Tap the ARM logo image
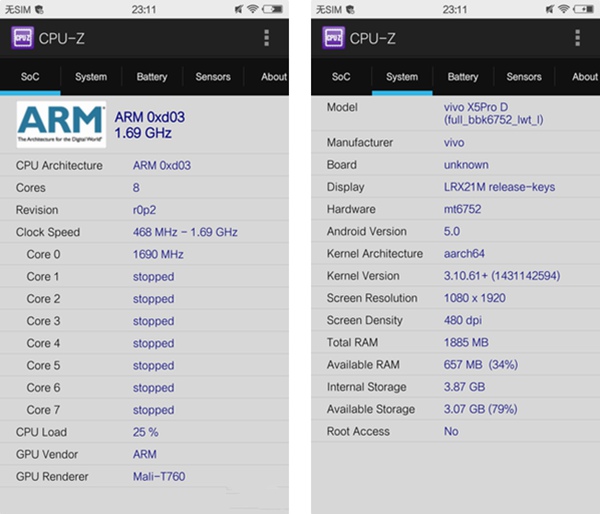 point(61,125)
